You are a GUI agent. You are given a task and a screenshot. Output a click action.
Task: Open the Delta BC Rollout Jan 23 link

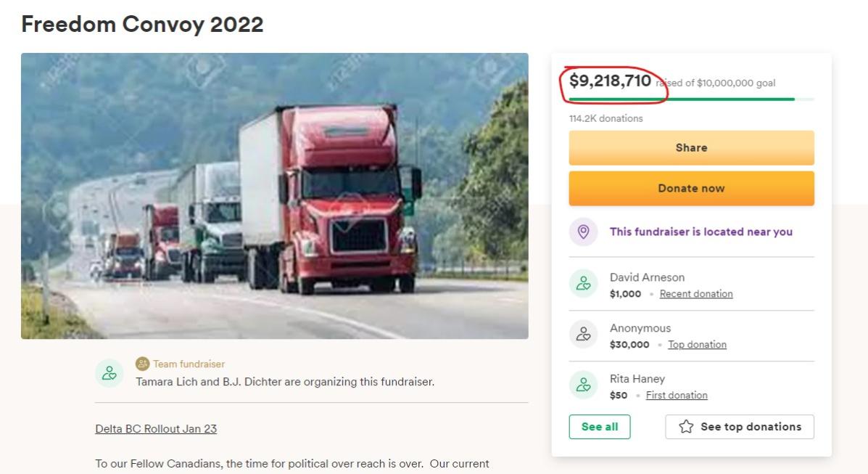(156, 429)
